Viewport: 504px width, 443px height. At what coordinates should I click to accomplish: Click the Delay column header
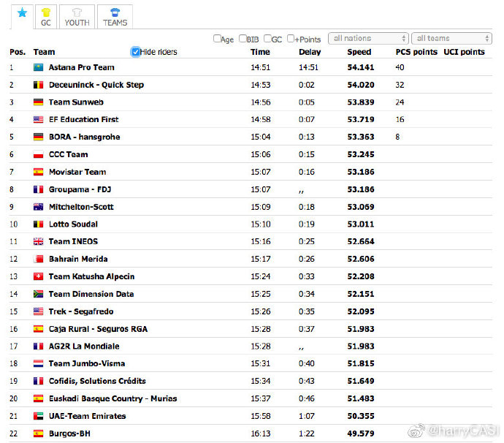(x=310, y=52)
